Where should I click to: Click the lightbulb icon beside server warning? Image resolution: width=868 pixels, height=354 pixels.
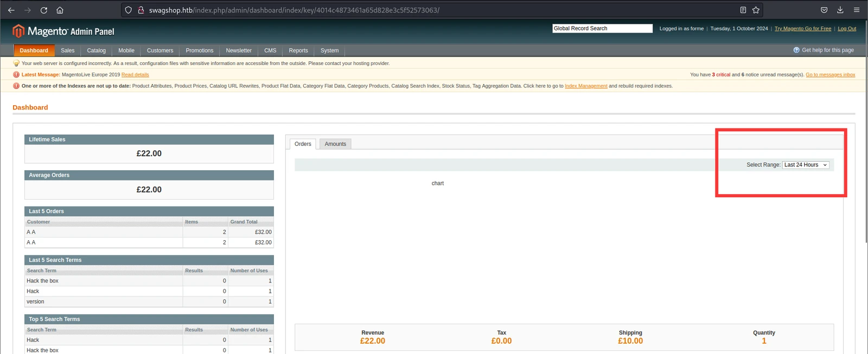point(16,63)
